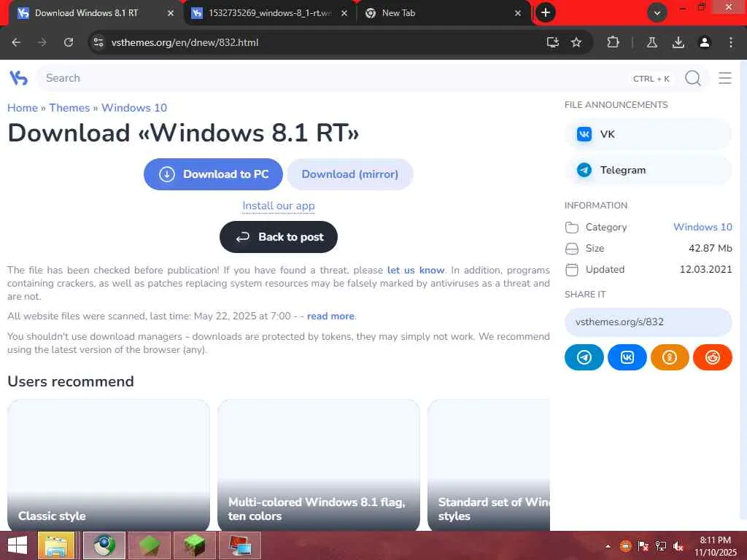747x560 pixels.
Task: Go back with browser back arrow
Action: pos(16,42)
